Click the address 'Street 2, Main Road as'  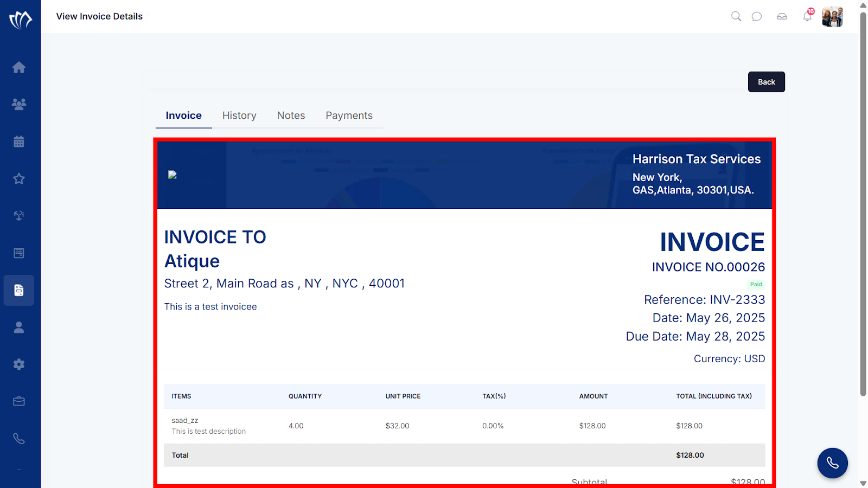click(x=229, y=284)
